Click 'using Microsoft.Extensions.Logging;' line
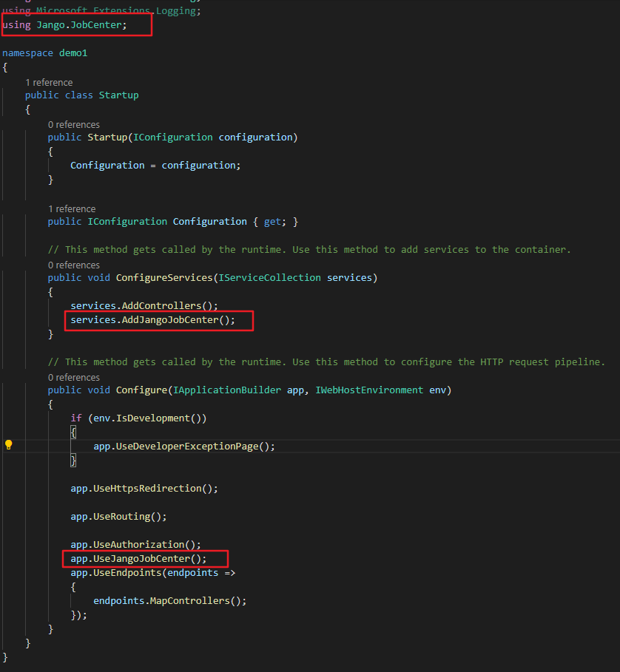 click(101, 10)
